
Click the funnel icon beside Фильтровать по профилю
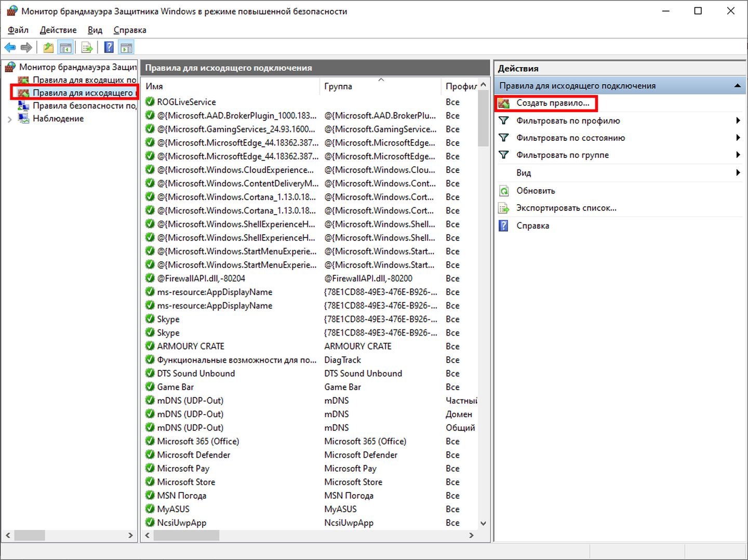[503, 121]
